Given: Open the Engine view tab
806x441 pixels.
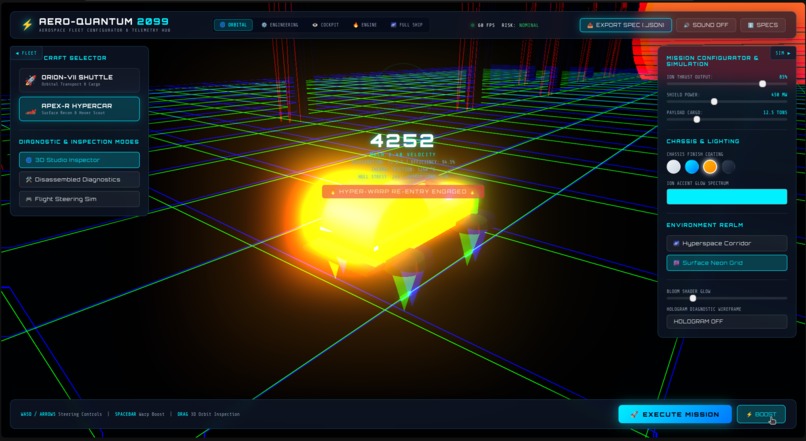Looking at the screenshot, I should pyautogui.click(x=365, y=25).
